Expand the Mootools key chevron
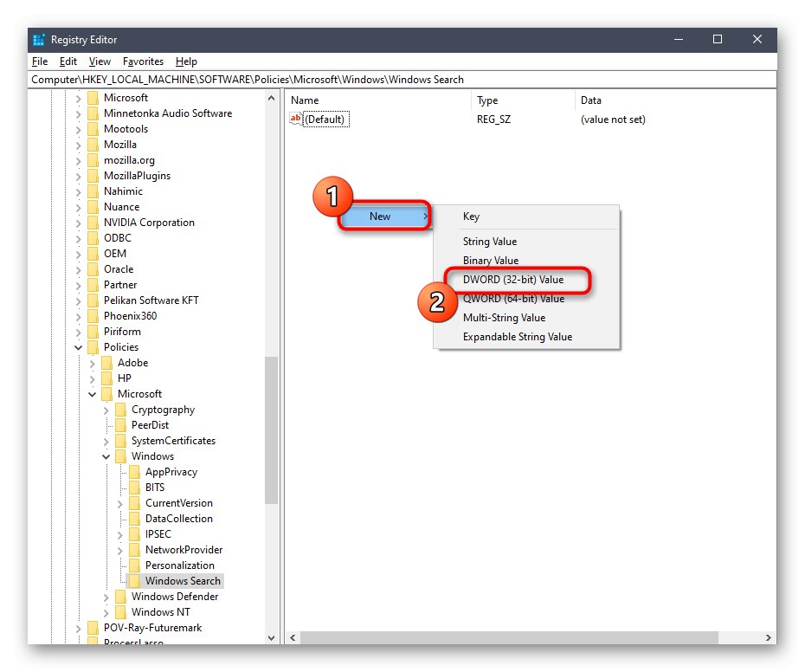805x672 pixels. click(x=78, y=130)
